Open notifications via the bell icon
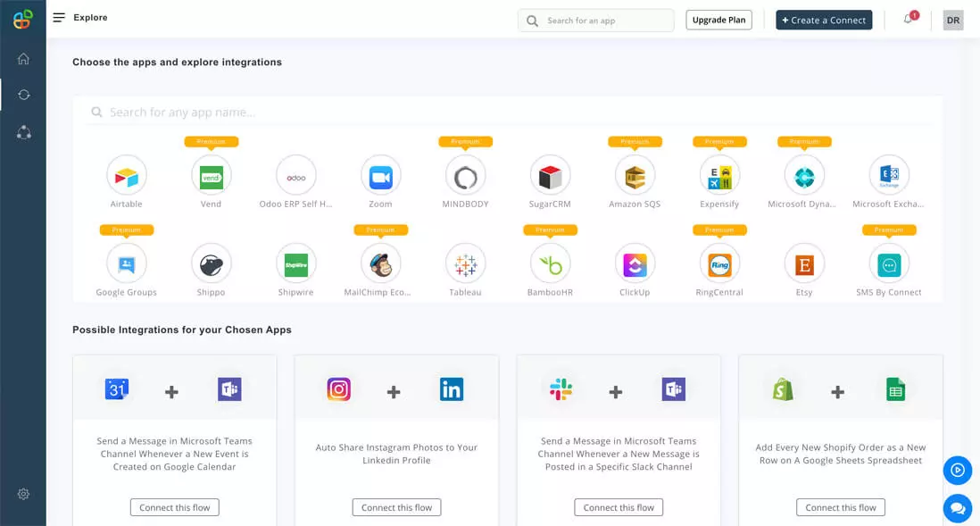Screen dimensions: 980x526 point(908,20)
